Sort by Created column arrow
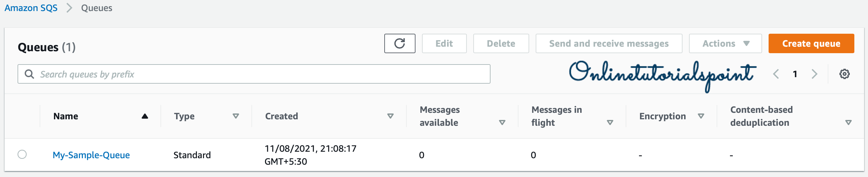This screenshot has width=868, height=177. [390, 116]
